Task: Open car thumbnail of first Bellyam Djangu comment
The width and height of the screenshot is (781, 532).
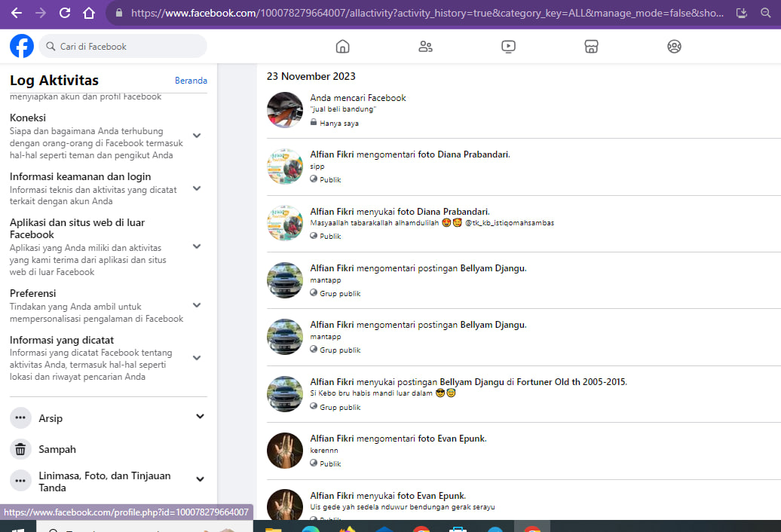Action: pyautogui.click(x=285, y=280)
